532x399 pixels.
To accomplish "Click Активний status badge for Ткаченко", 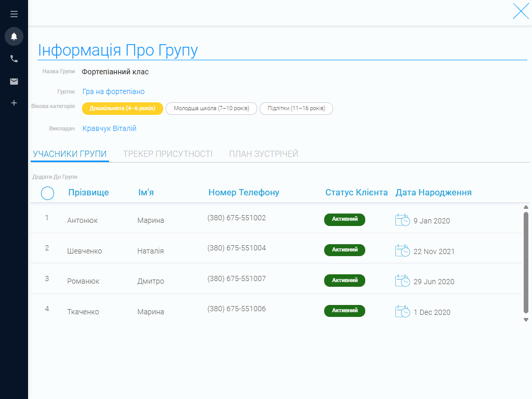I will pos(345,311).
